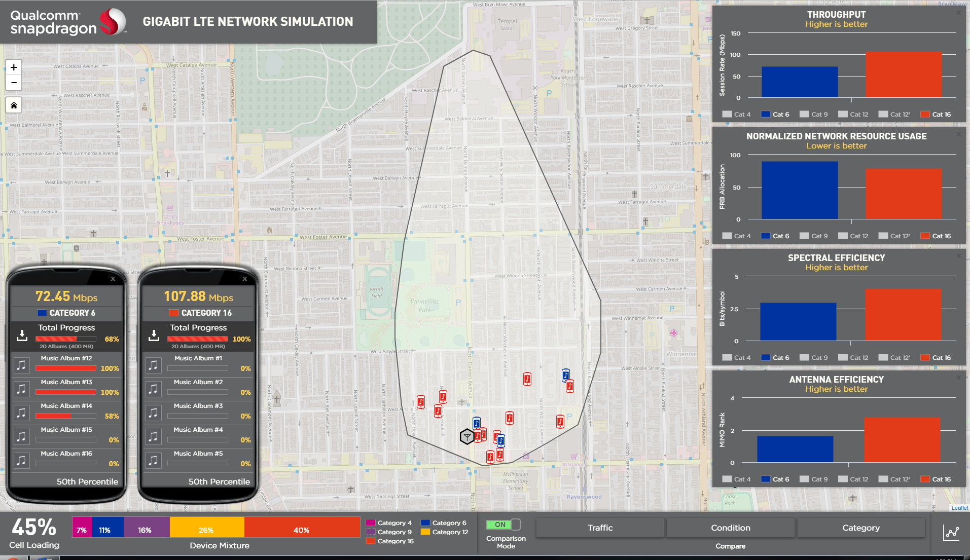
Task: Zoom out on the map
Action: pos(14,83)
